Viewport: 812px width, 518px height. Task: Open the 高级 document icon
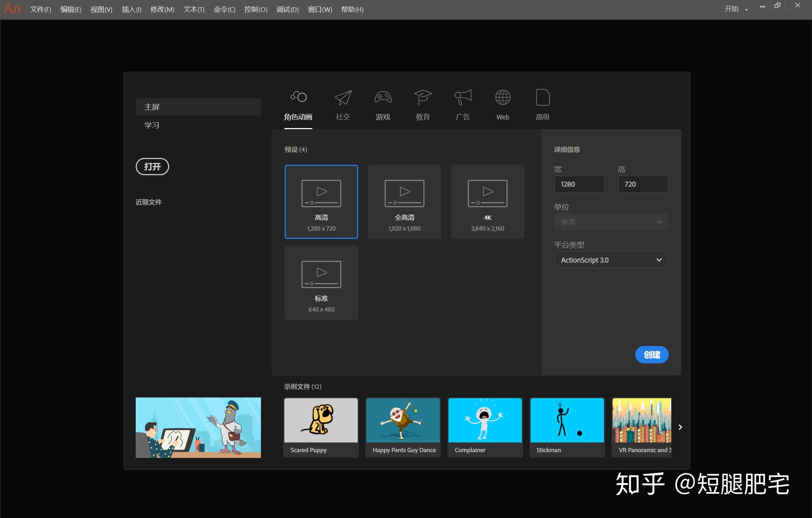click(x=542, y=97)
